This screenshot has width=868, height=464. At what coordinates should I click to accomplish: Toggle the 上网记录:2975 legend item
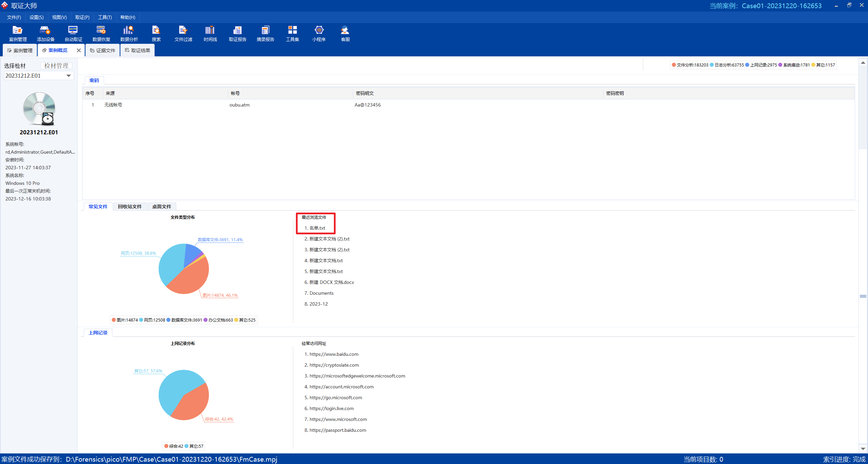pyautogui.click(x=761, y=65)
